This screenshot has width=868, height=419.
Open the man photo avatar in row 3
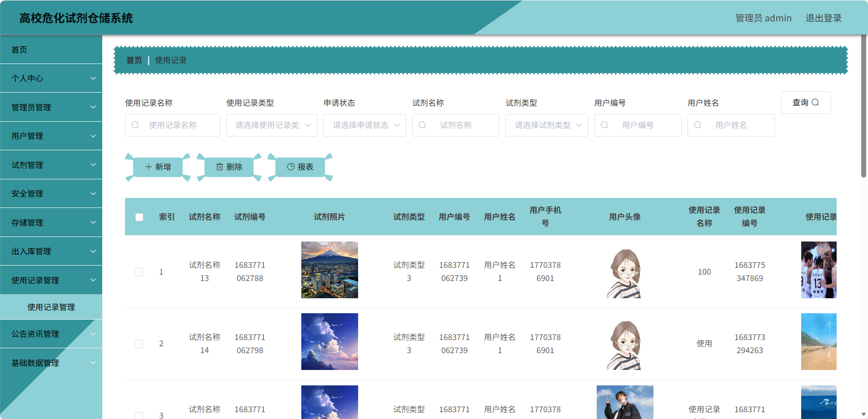pyautogui.click(x=625, y=402)
